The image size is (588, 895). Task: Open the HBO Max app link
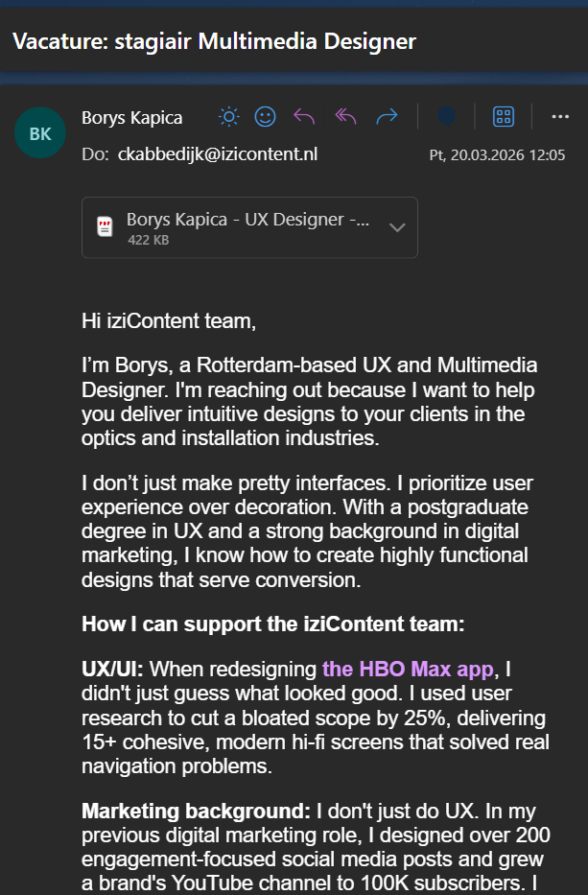(x=410, y=669)
